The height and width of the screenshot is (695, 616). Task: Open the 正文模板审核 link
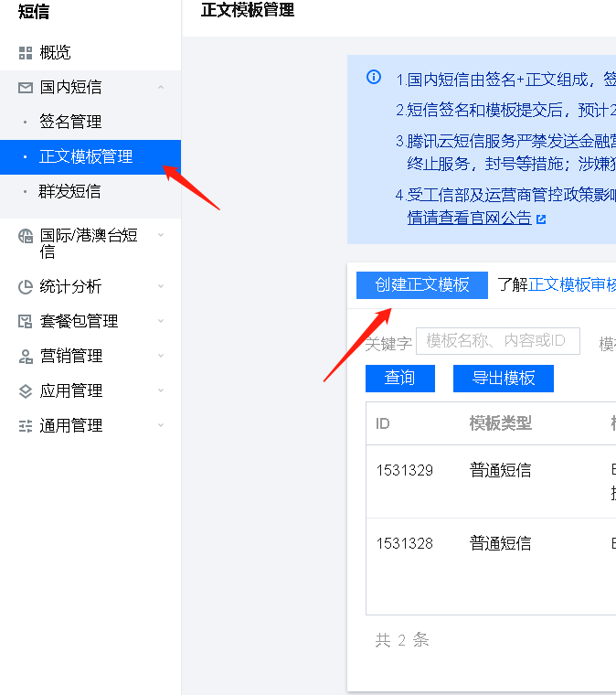point(572,284)
